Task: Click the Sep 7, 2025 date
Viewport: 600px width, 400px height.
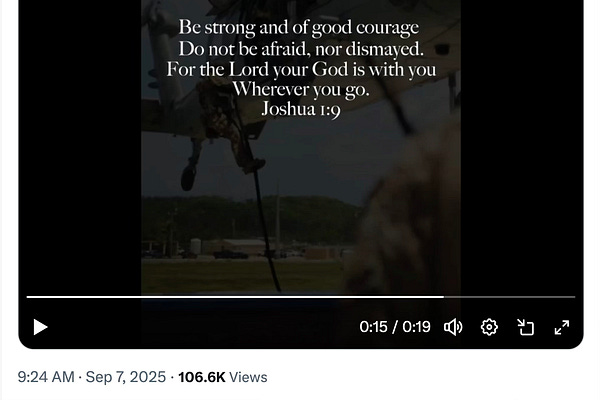Action: point(126,377)
